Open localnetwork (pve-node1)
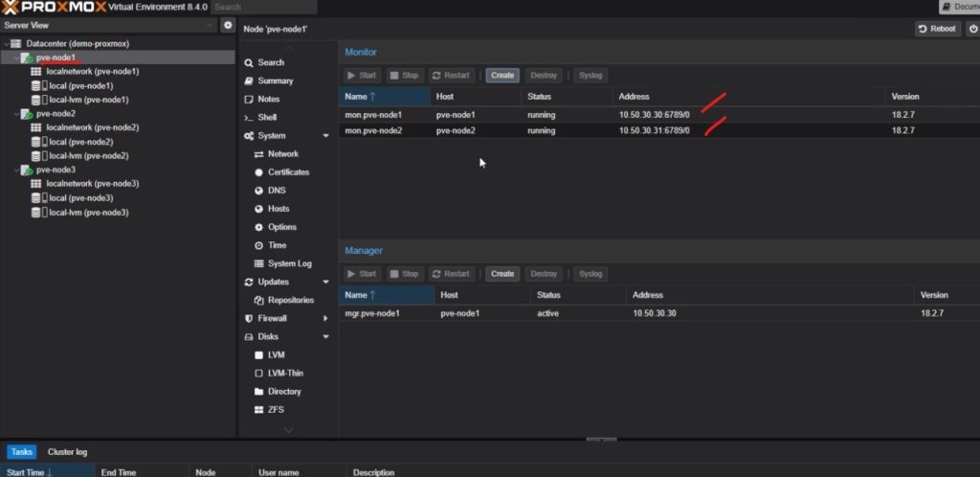The image size is (980, 477). point(93,71)
